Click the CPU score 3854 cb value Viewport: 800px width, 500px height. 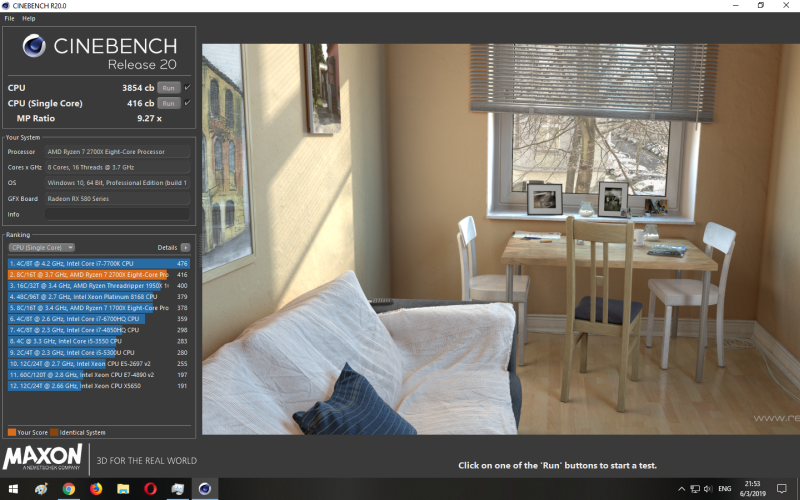click(x=138, y=88)
